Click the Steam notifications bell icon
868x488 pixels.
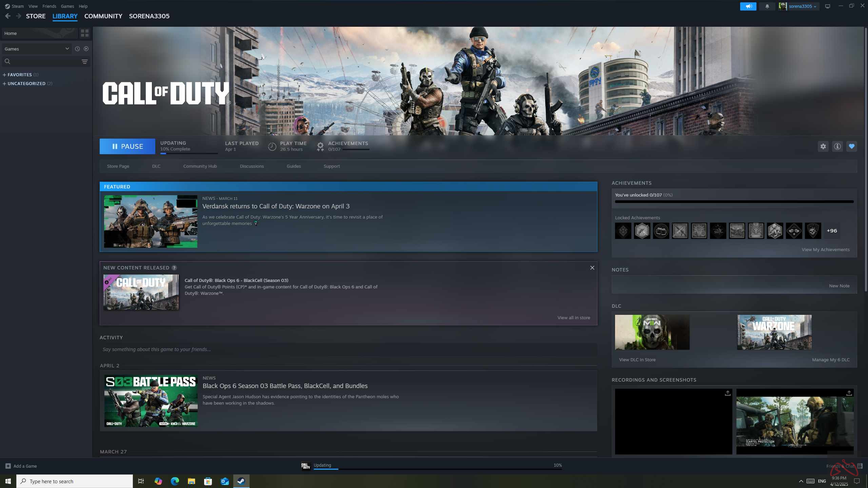click(x=767, y=6)
